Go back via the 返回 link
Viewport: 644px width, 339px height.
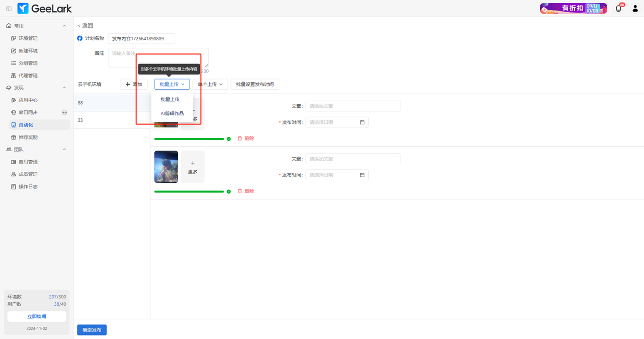tap(85, 26)
